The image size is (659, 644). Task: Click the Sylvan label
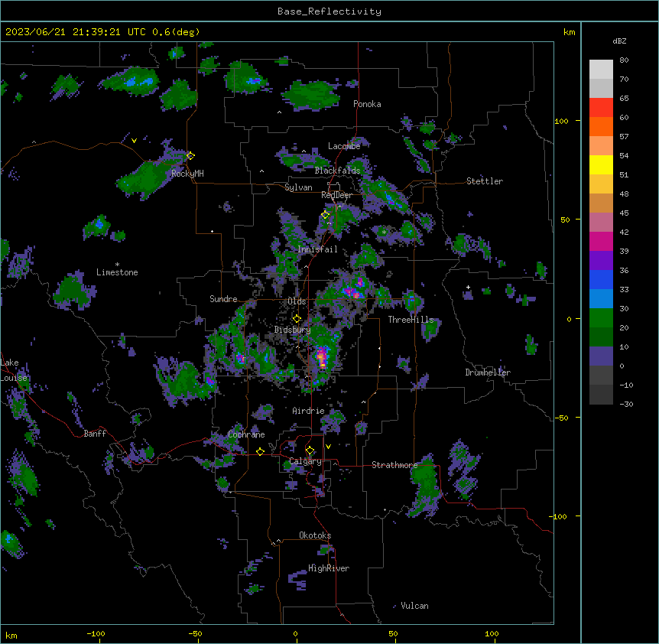pyautogui.click(x=298, y=187)
